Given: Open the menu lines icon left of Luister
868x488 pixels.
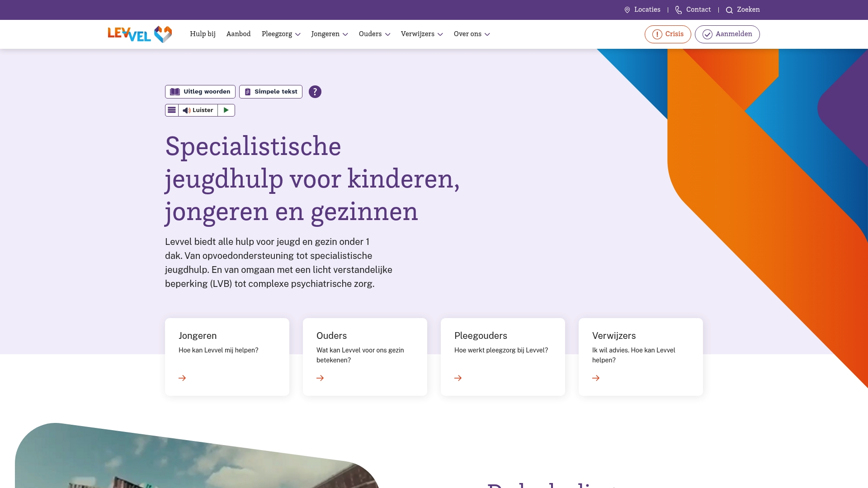Looking at the screenshot, I should [172, 110].
